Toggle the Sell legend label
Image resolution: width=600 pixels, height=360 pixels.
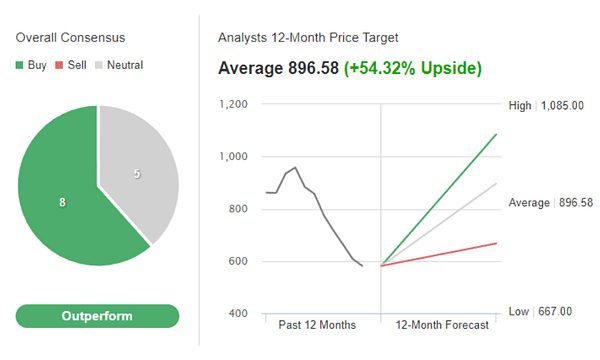click(77, 65)
